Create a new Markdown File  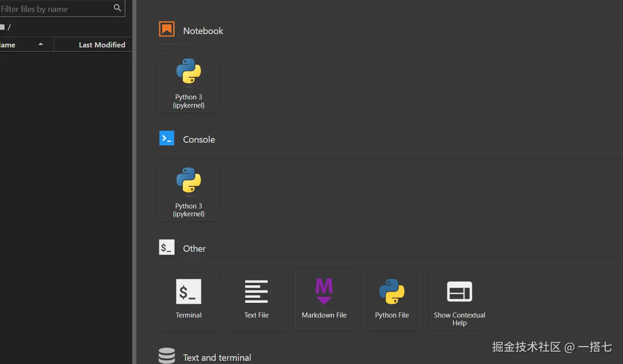click(x=324, y=300)
